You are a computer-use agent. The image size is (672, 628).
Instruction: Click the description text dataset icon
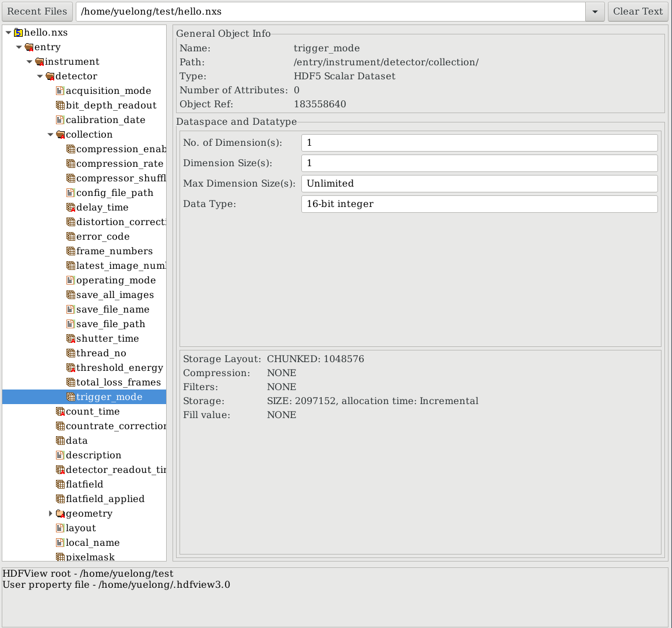click(x=59, y=455)
